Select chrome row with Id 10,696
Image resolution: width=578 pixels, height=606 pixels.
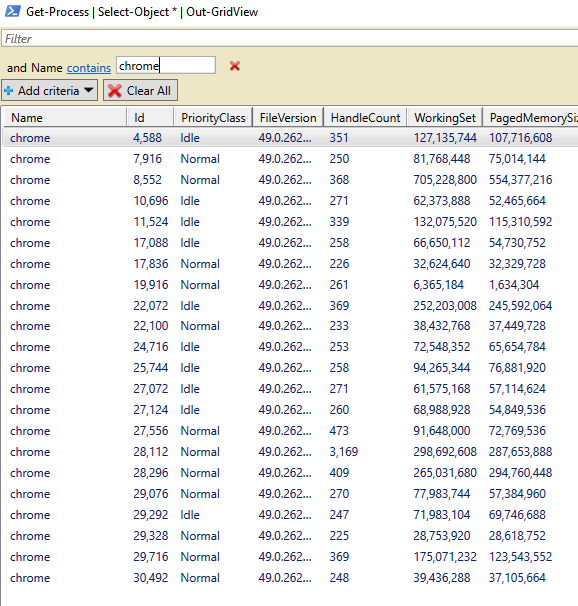tap(291, 201)
